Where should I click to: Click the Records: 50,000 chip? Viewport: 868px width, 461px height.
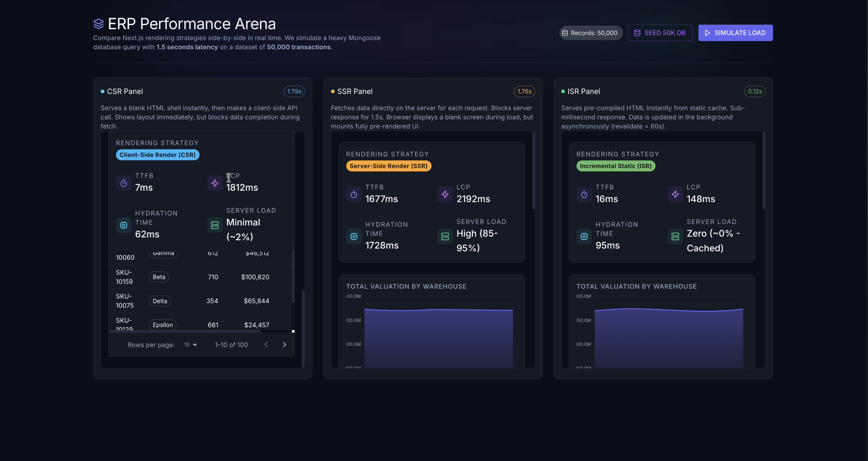pyautogui.click(x=591, y=33)
